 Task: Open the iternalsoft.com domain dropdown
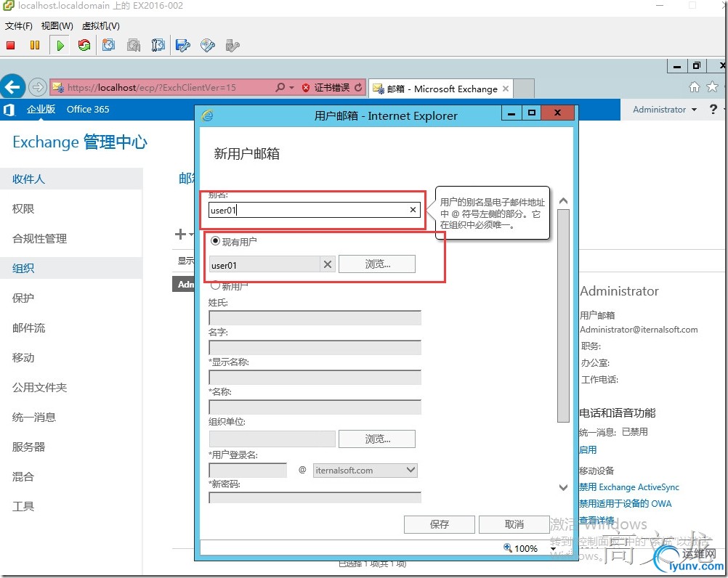click(410, 470)
